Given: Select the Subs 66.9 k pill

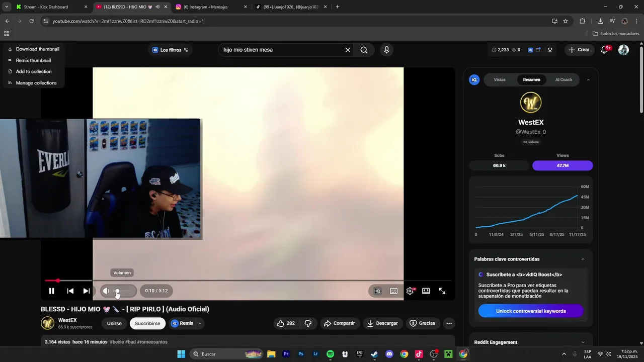Looking at the screenshot, I should (499, 165).
